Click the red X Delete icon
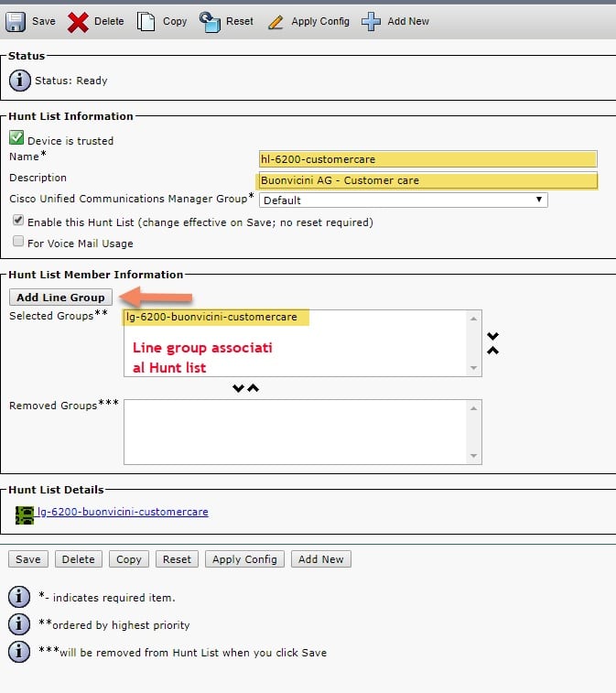Viewport: 616px width, 693px height. [78, 22]
